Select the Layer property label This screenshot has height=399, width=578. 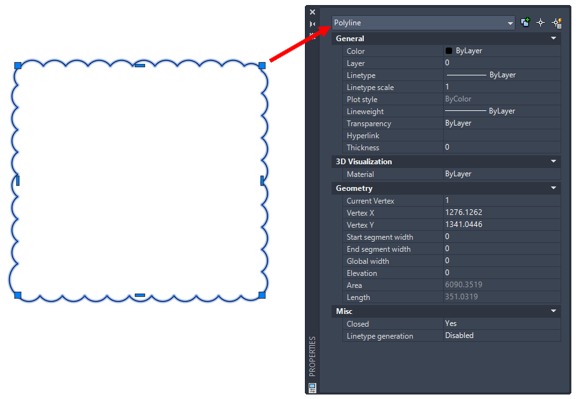pos(355,63)
